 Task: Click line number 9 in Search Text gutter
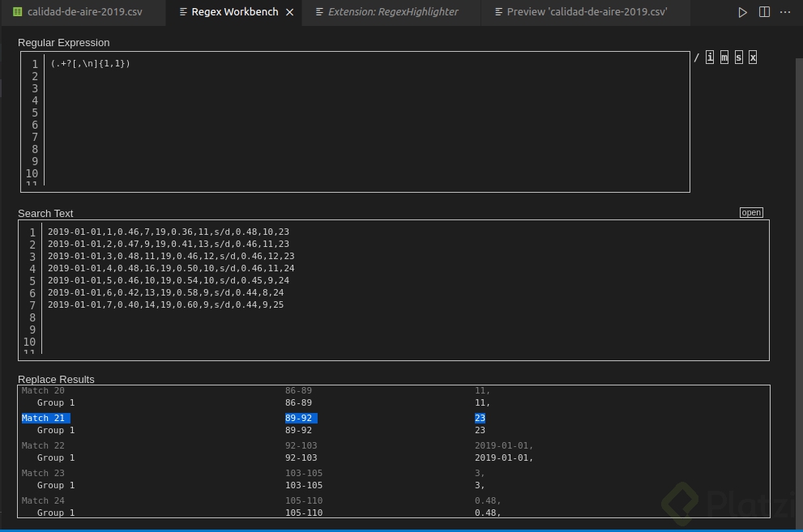click(32, 330)
